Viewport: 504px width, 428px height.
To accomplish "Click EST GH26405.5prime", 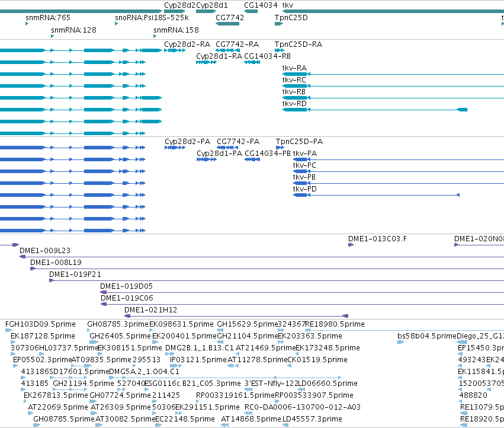I will coord(120,336).
